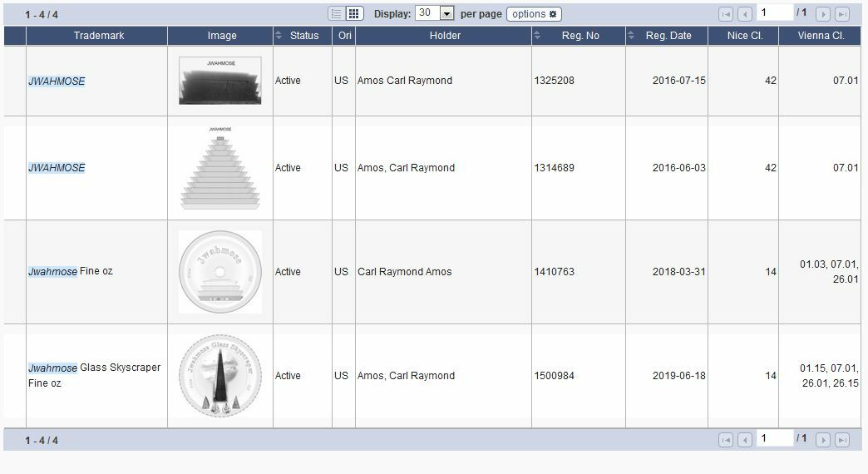Go to last page in top pager

click(842, 14)
